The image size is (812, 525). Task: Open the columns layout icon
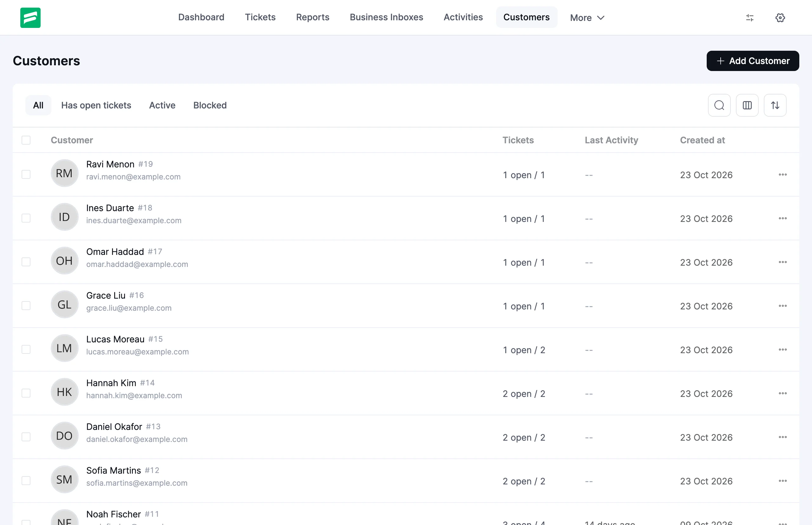[747, 105]
